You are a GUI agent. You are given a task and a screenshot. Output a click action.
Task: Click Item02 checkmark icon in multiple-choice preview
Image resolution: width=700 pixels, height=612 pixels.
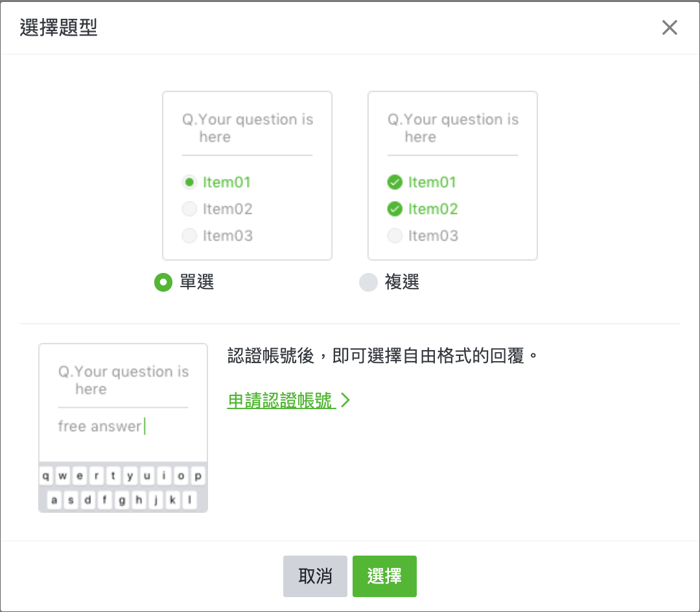(395, 209)
